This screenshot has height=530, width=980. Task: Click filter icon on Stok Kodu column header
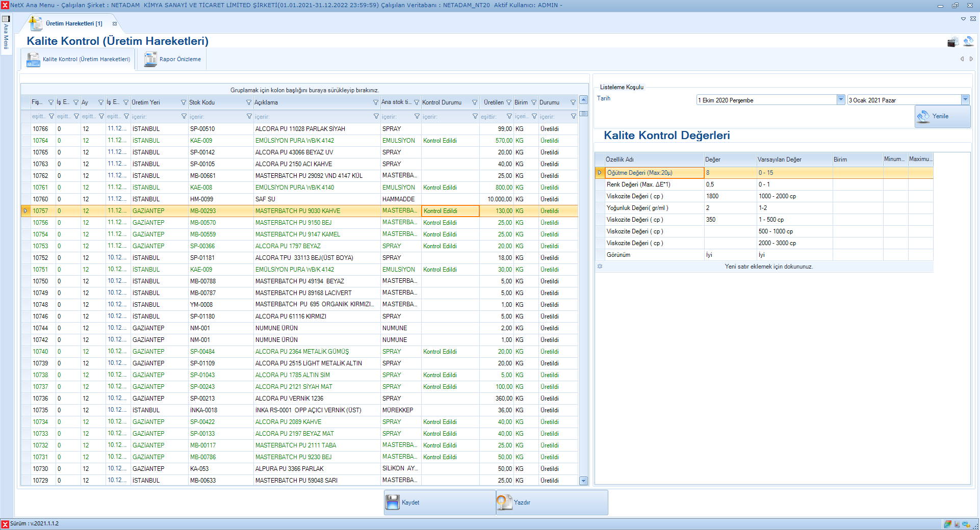(x=249, y=102)
